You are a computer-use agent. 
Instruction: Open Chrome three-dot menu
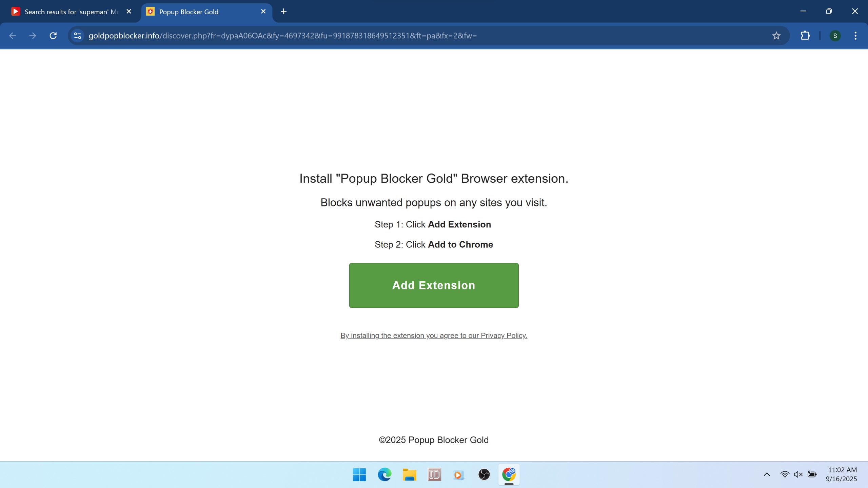click(x=855, y=36)
